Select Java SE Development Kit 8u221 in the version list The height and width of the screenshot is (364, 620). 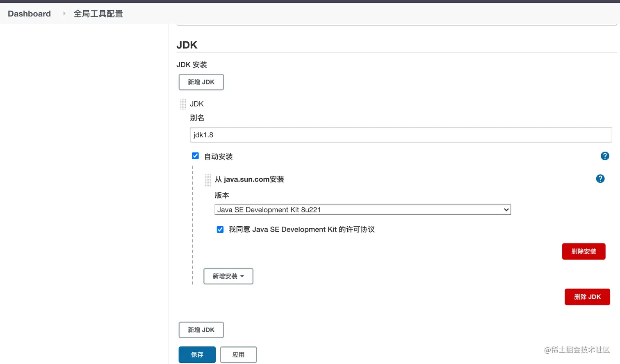click(362, 209)
